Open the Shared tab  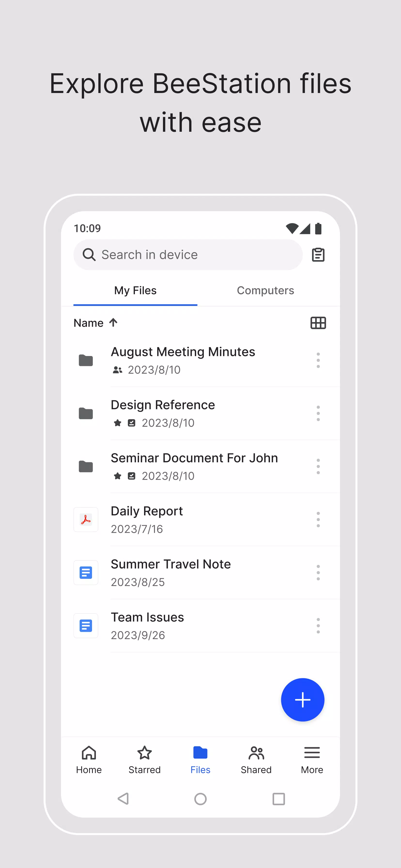[256, 760]
